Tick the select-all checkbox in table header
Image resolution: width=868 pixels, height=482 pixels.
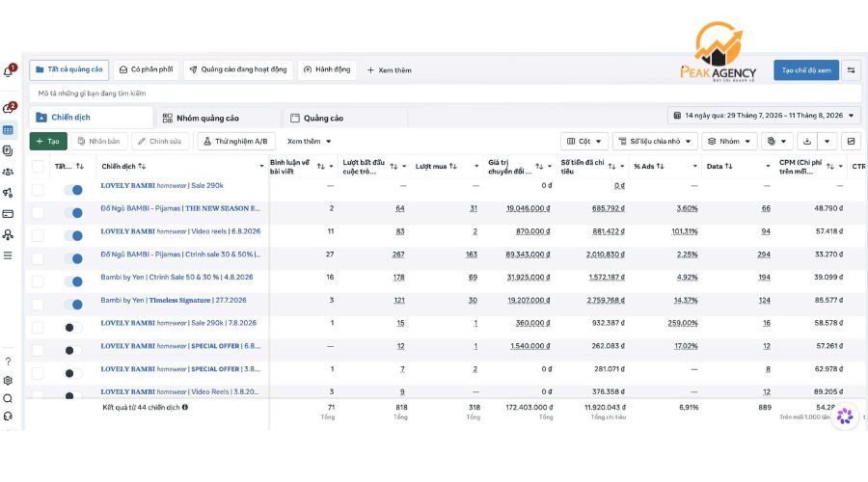coord(38,166)
